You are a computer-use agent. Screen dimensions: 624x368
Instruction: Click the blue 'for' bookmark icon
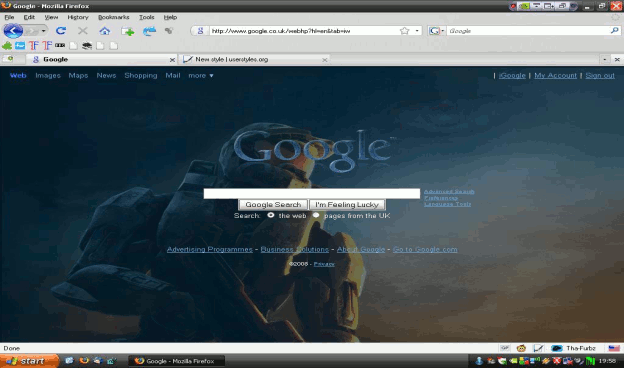pos(20,46)
